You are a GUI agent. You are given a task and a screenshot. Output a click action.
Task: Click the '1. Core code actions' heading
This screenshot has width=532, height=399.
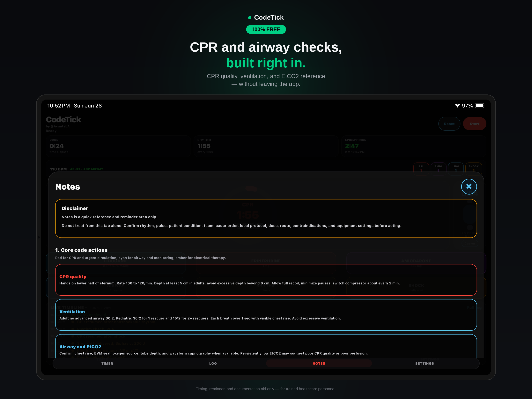tap(81, 250)
